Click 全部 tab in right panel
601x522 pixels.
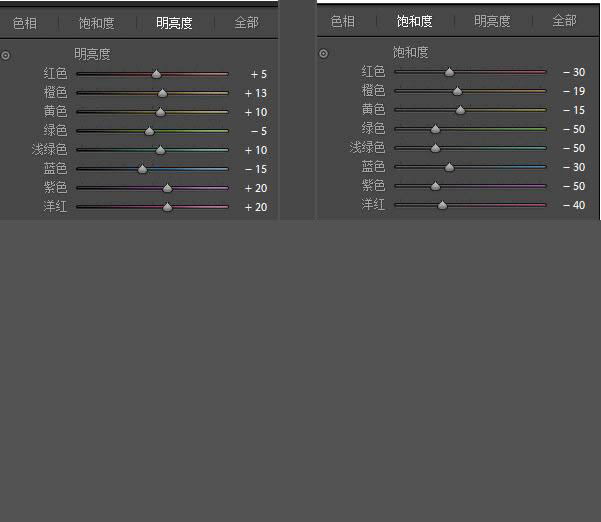click(564, 20)
